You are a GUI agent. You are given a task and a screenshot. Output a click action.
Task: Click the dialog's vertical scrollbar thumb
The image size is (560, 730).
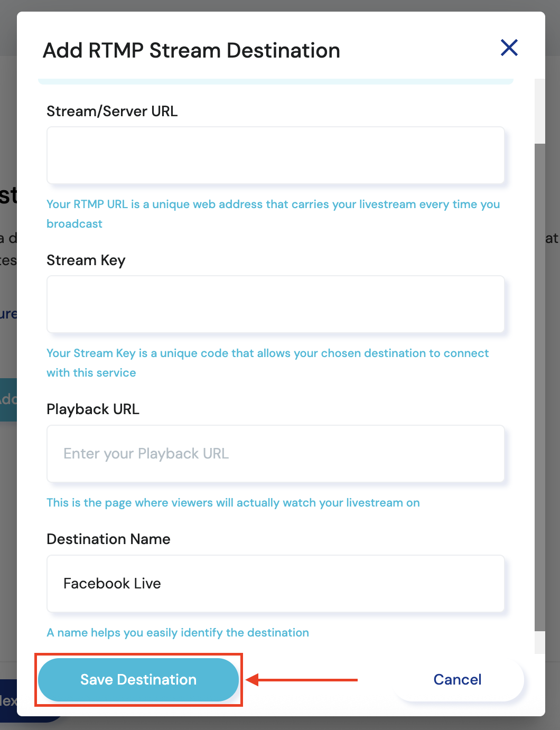point(539,386)
